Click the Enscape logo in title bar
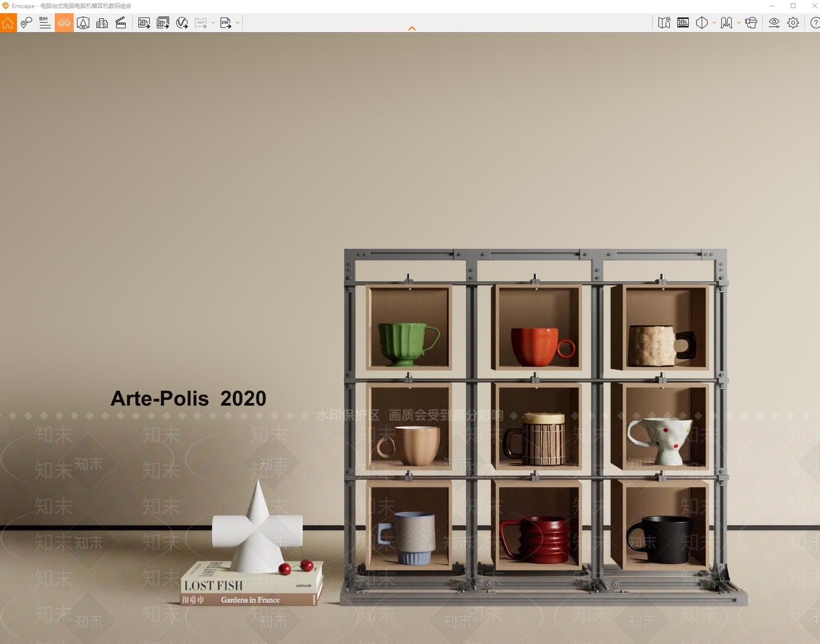The width and height of the screenshot is (820, 644). (6, 6)
